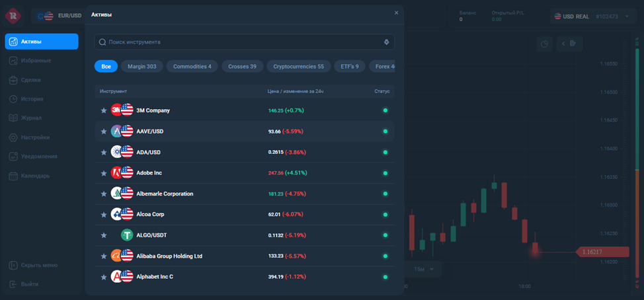
Task: Select the ETF's 9 filter
Action: pos(350,66)
